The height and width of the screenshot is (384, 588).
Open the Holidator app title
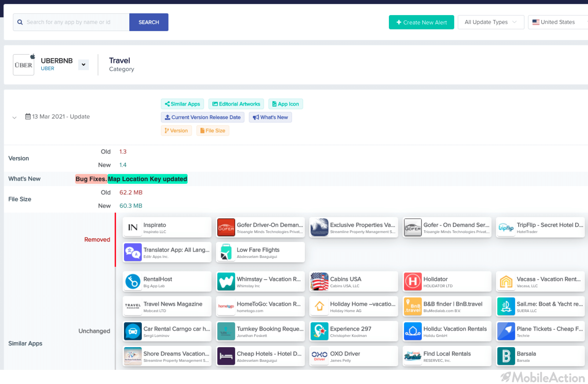(x=435, y=279)
